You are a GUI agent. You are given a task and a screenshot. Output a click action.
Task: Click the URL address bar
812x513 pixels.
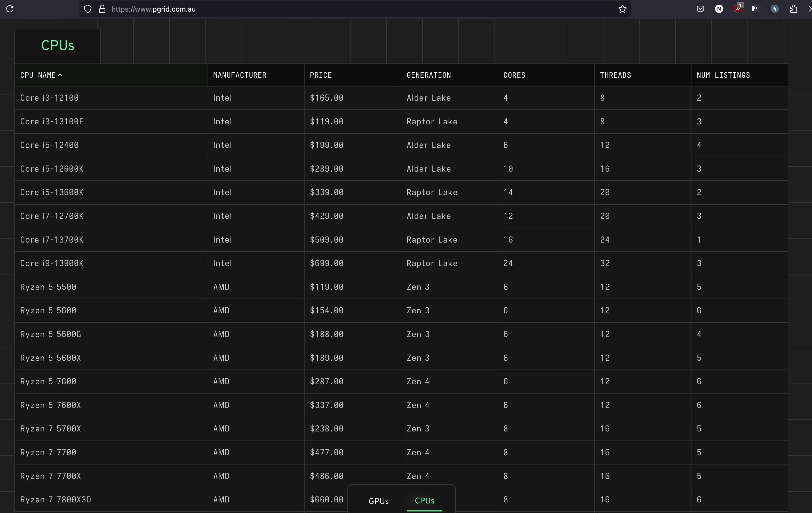[x=337, y=9]
